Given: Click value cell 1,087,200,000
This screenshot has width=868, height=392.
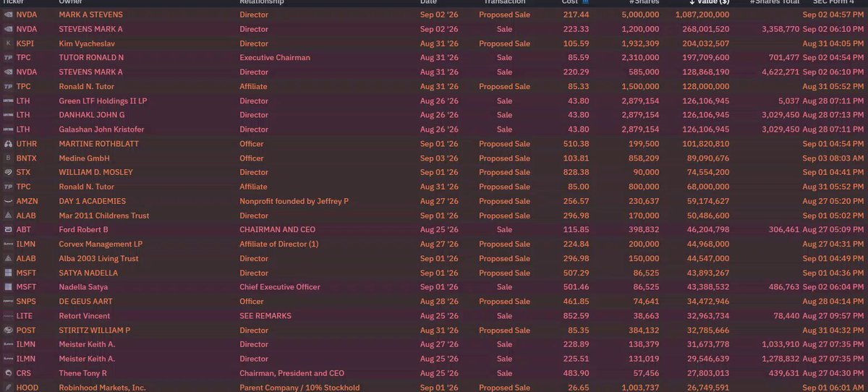Looking at the screenshot, I should coord(702,15).
